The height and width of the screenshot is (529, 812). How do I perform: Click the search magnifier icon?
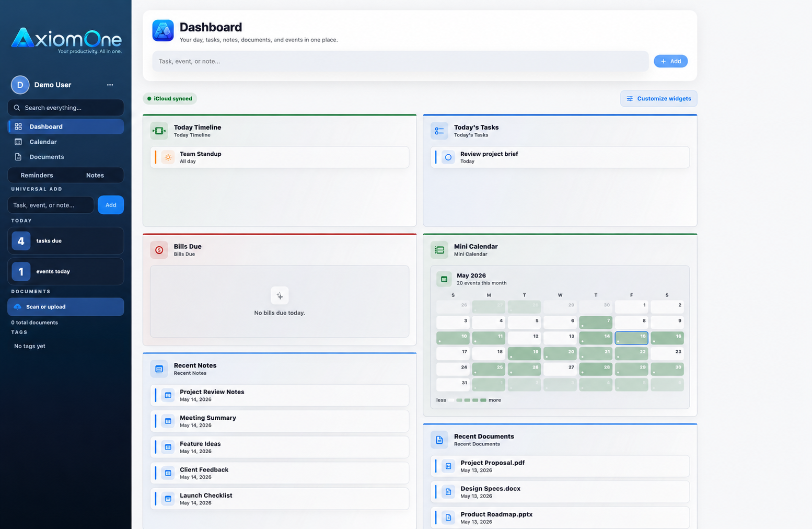17,108
